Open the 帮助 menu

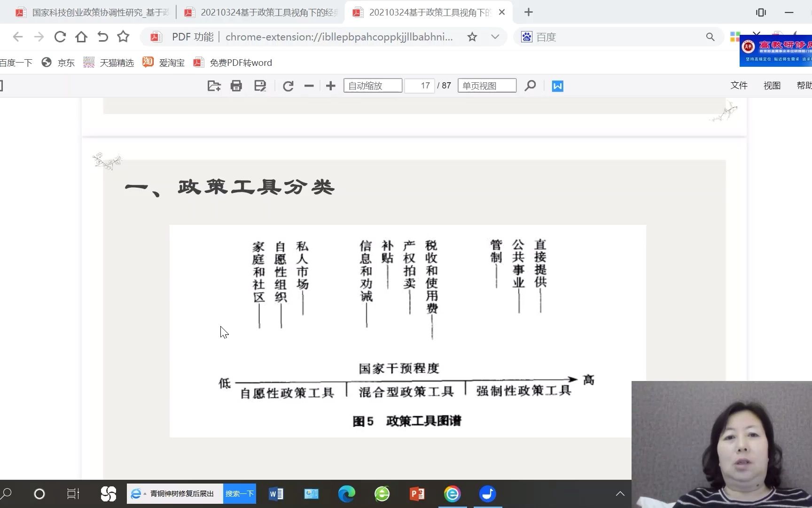coord(804,85)
